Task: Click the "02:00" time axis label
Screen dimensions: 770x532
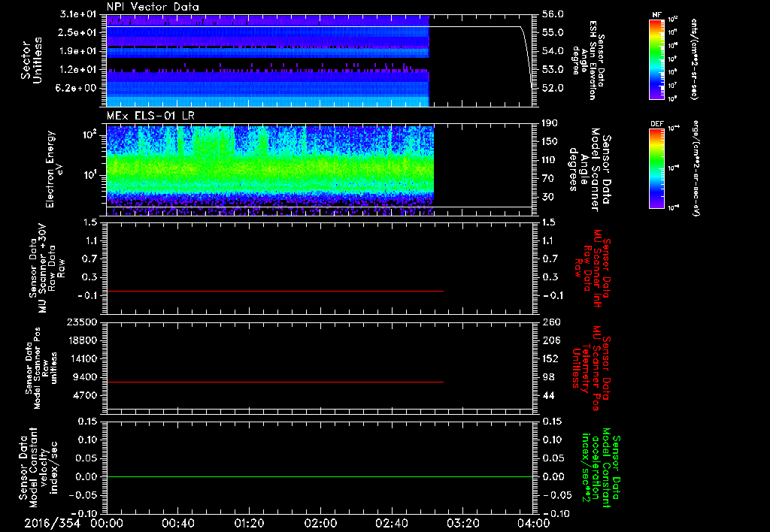Action: 320,523
